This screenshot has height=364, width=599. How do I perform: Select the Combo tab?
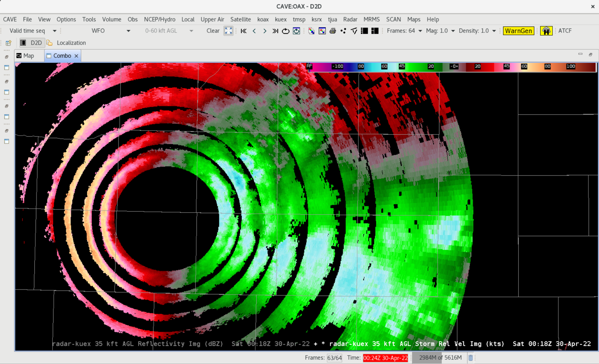point(62,56)
